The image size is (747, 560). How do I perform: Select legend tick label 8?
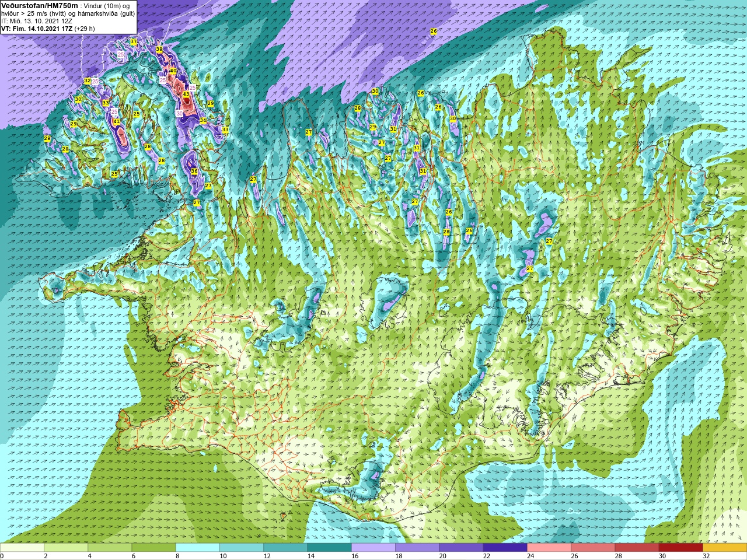(x=176, y=556)
